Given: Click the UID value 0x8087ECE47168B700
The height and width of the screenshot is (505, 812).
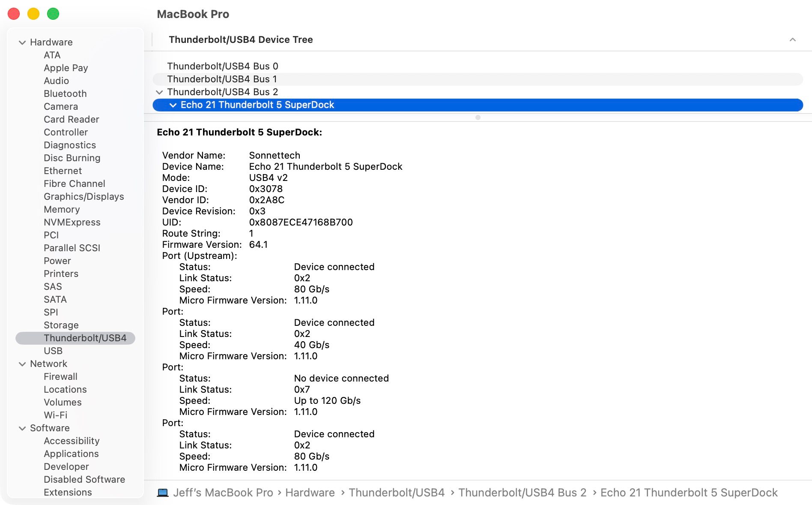Looking at the screenshot, I should point(301,222).
